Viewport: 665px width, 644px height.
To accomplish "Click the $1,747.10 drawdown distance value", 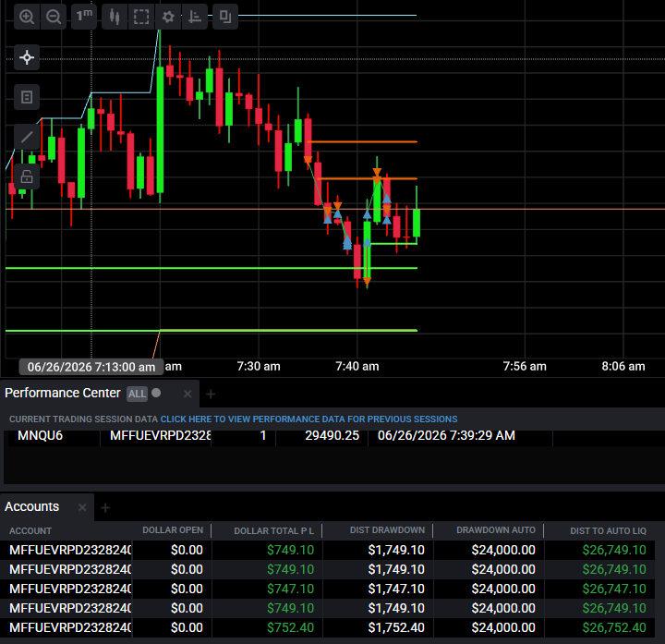I will [396, 589].
